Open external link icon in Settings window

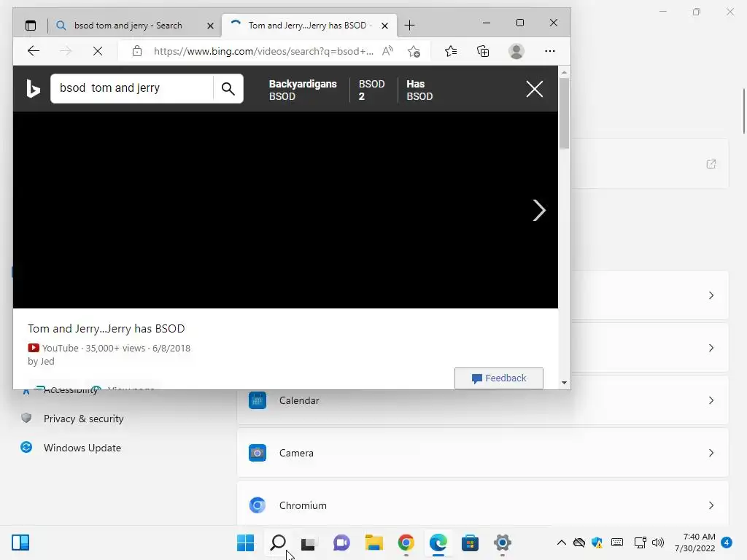(711, 164)
